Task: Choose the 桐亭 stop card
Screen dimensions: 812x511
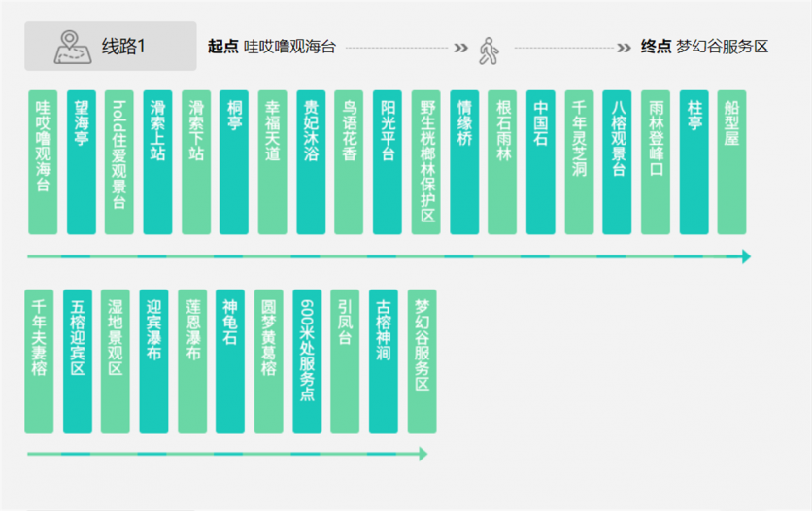Action: (234, 162)
